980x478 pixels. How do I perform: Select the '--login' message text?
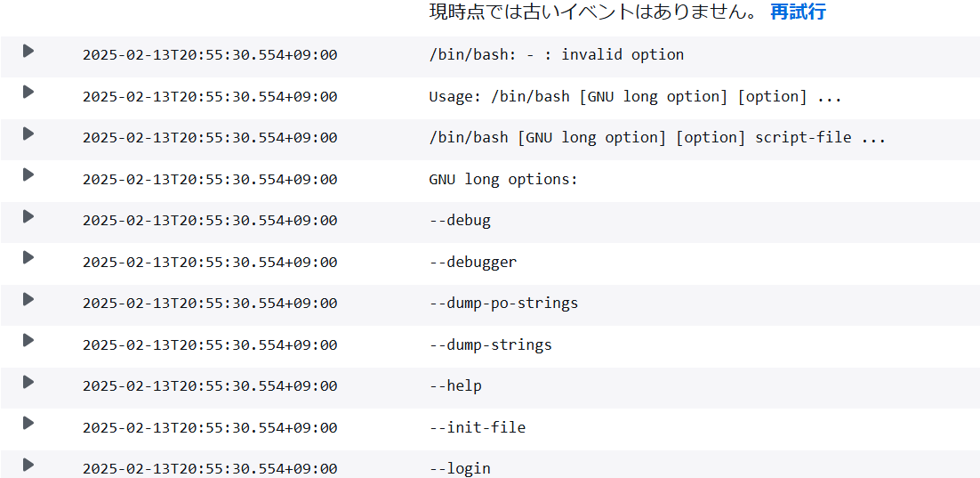pos(460,468)
